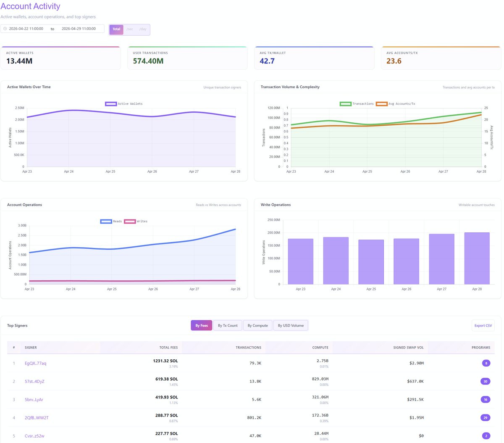
Task: Click the Apr 25 bar in Write Operations
Action: 371,262
